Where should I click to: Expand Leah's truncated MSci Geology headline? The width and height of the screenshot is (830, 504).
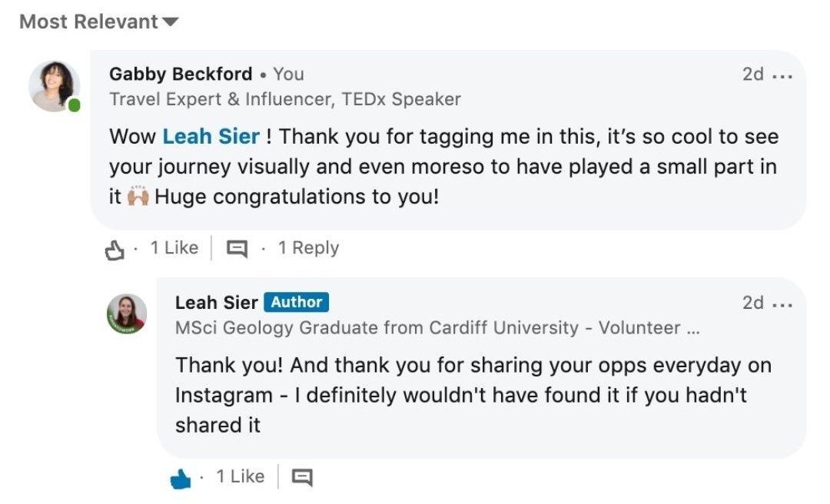pyautogui.click(x=438, y=328)
